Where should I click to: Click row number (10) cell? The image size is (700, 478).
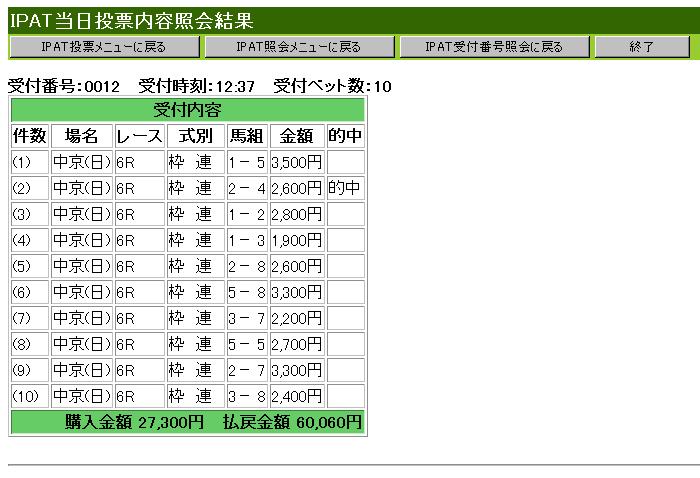tap(30, 396)
